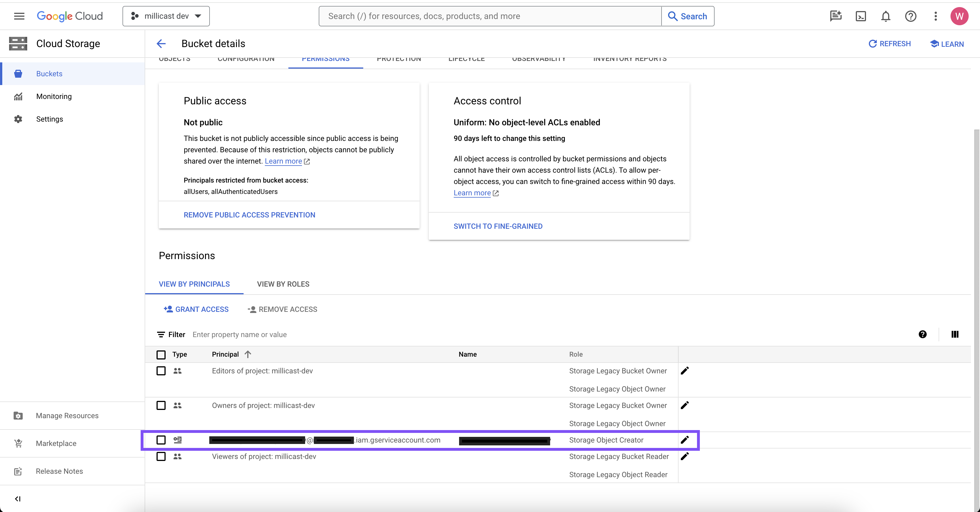
Task: Check the Editors of project row checkbox
Action: coord(161,371)
